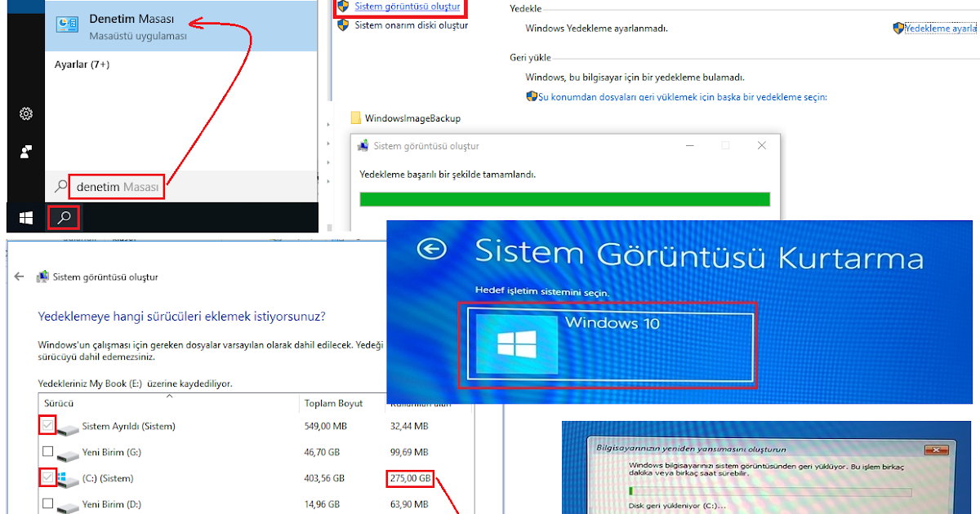Viewport: 980px width, 514px height.
Task: Click the 275,00 GB used space cell
Action: (x=411, y=479)
